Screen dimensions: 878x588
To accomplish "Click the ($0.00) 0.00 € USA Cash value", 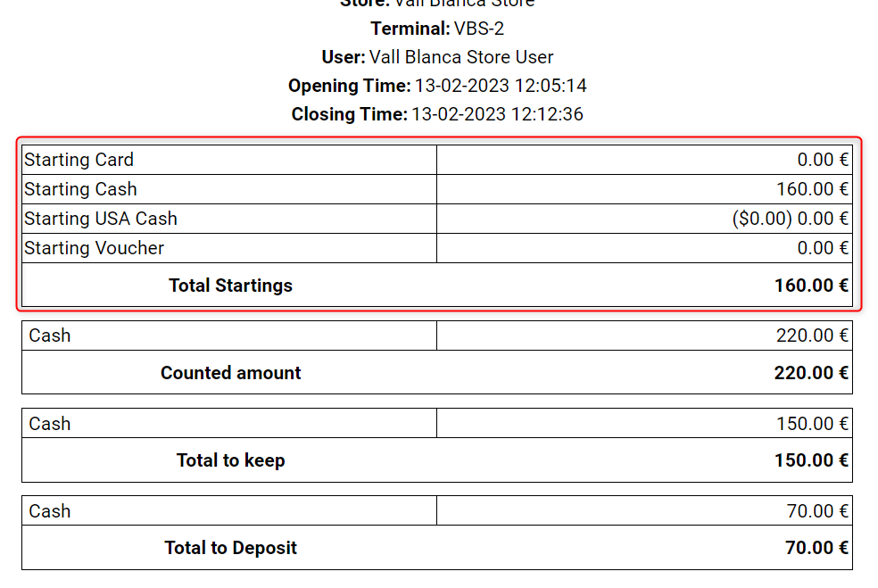I will pyautogui.click(x=790, y=219).
